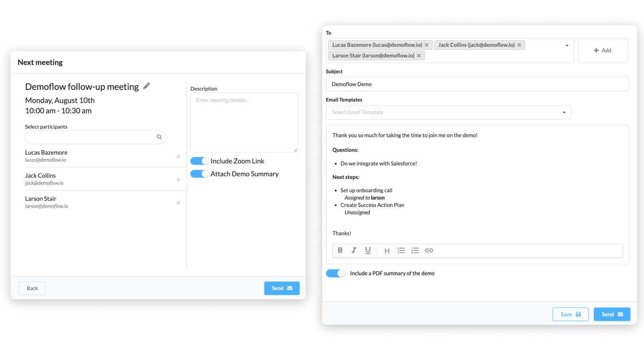The image size is (644, 350).
Task: Expand the To recipients dropdown arrow
Action: tap(567, 46)
